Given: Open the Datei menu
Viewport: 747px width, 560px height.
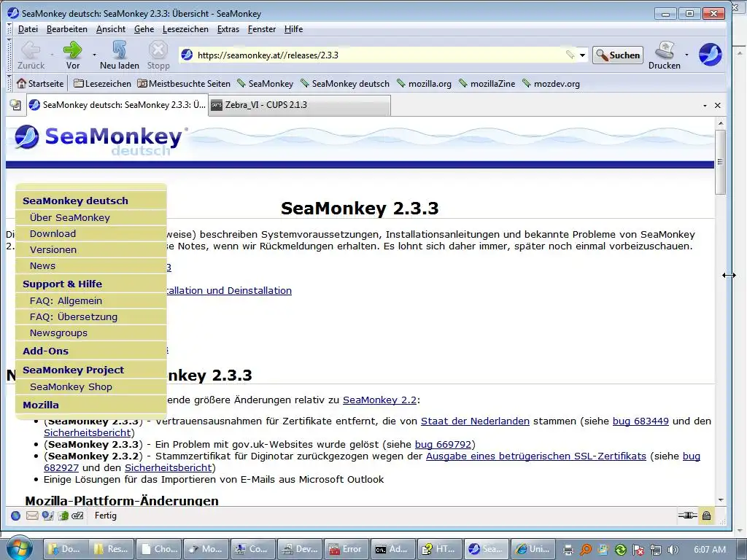Looking at the screenshot, I should [28, 29].
